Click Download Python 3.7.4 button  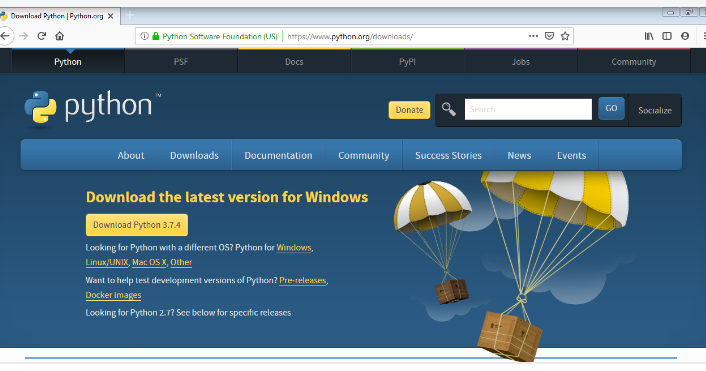(x=137, y=225)
